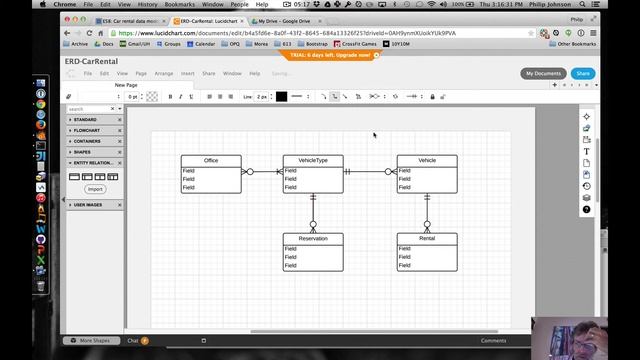The image size is (640, 360).
Task: Open the Comments panel
Action: coord(493,340)
